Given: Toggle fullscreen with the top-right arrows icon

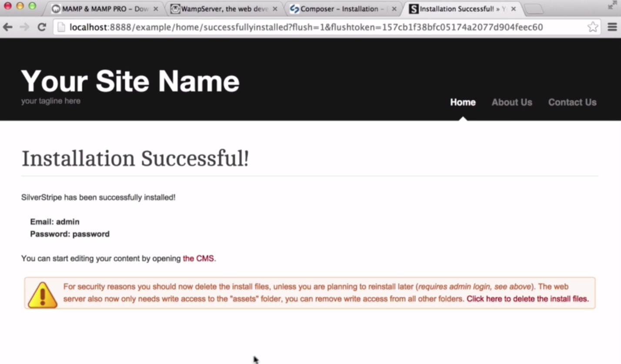Looking at the screenshot, I should (x=612, y=5).
